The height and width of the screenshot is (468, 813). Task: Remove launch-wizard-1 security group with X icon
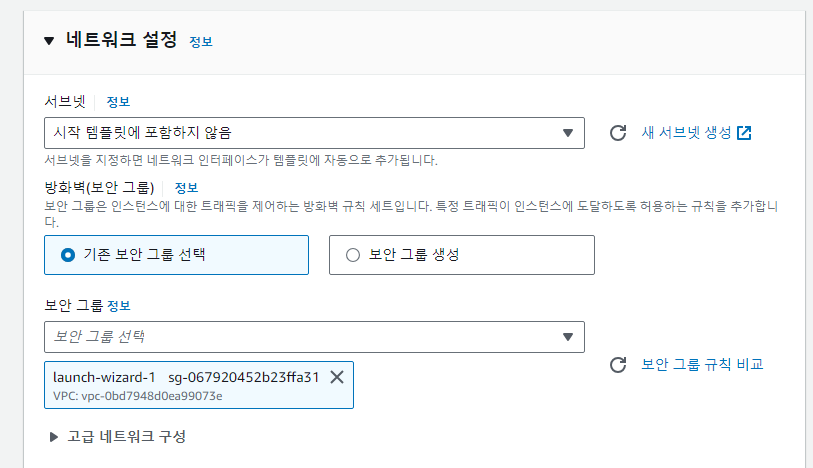click(x=337, y=377)
